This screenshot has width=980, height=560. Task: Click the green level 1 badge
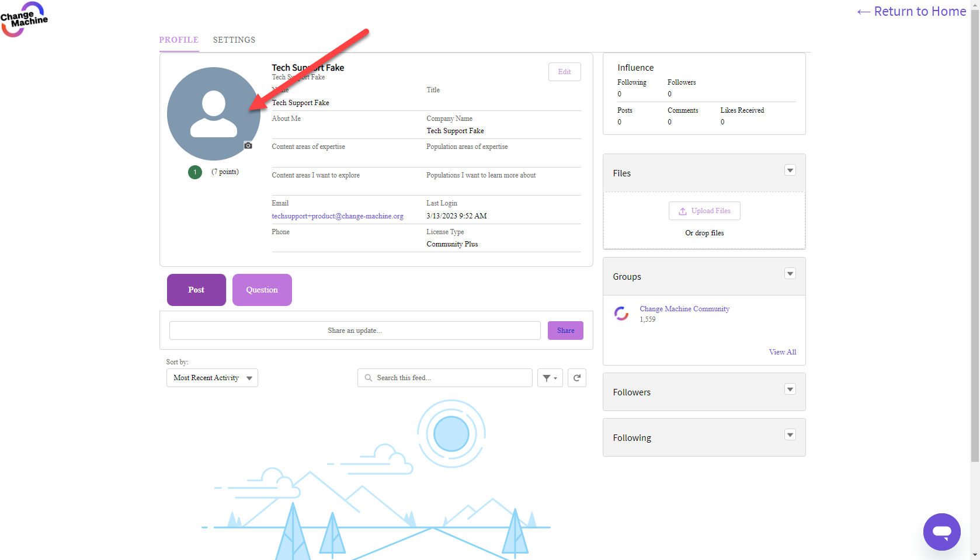point(195,172)
